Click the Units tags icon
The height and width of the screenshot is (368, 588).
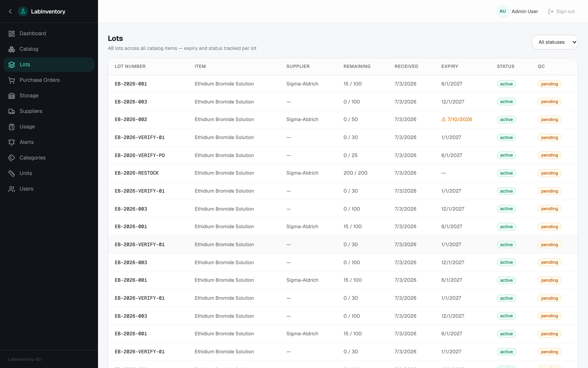12,174
